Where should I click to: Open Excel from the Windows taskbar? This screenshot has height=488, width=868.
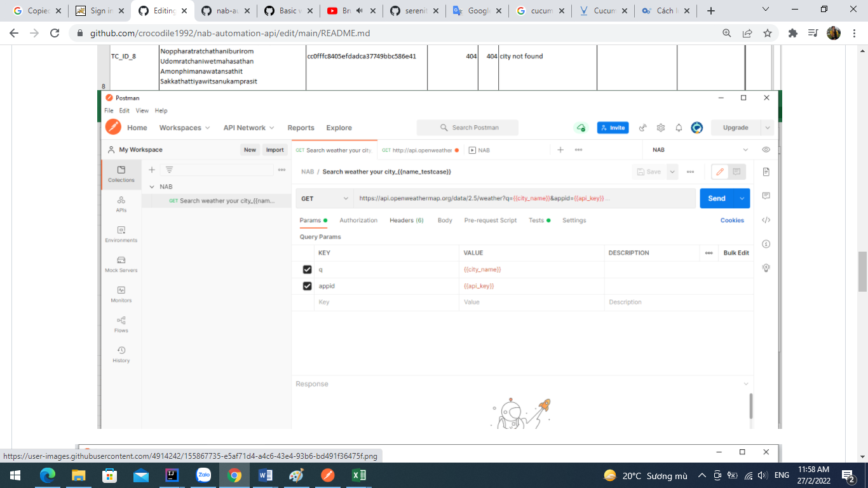coord(359,475)
